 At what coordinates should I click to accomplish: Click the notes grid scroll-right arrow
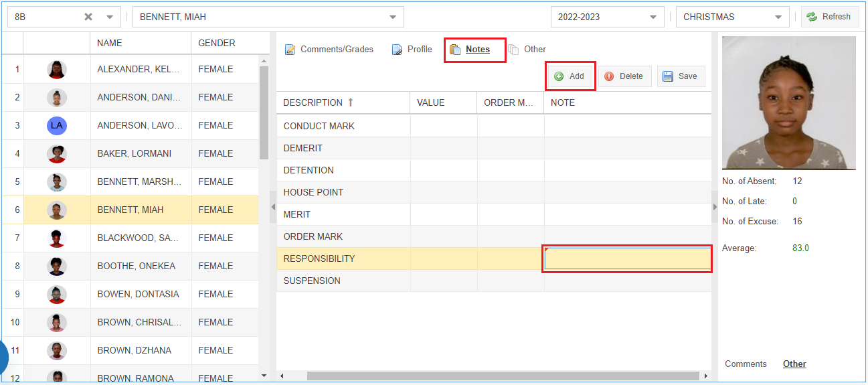(706, 376)
